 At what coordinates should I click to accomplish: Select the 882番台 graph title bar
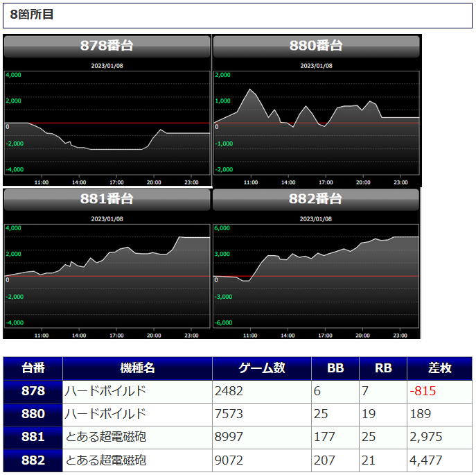click(316, 199)
